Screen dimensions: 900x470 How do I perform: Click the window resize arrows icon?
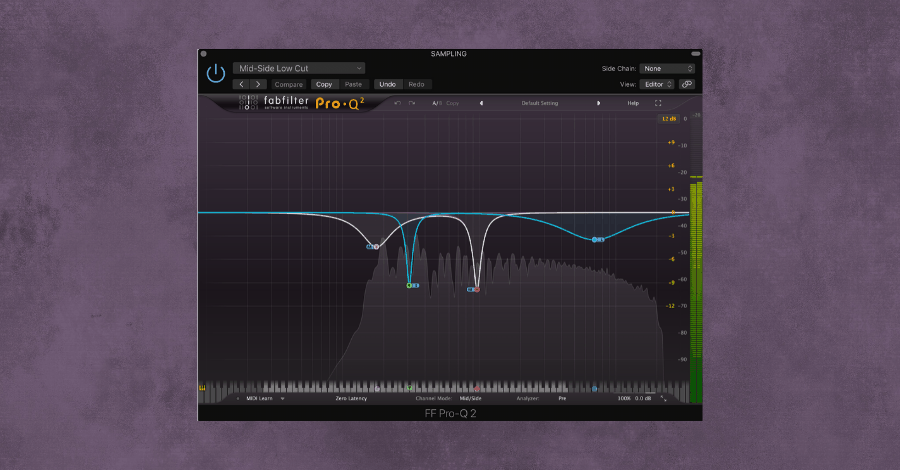[664, 398]
